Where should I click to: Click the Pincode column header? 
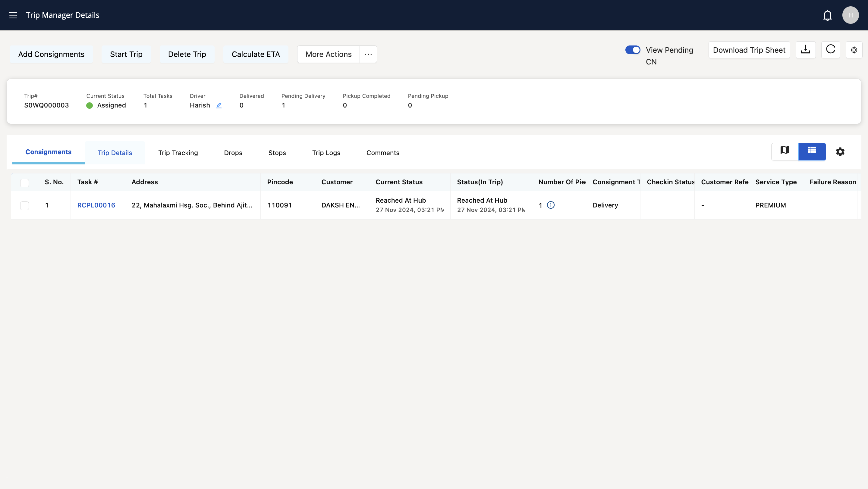[x=288, y=182]
